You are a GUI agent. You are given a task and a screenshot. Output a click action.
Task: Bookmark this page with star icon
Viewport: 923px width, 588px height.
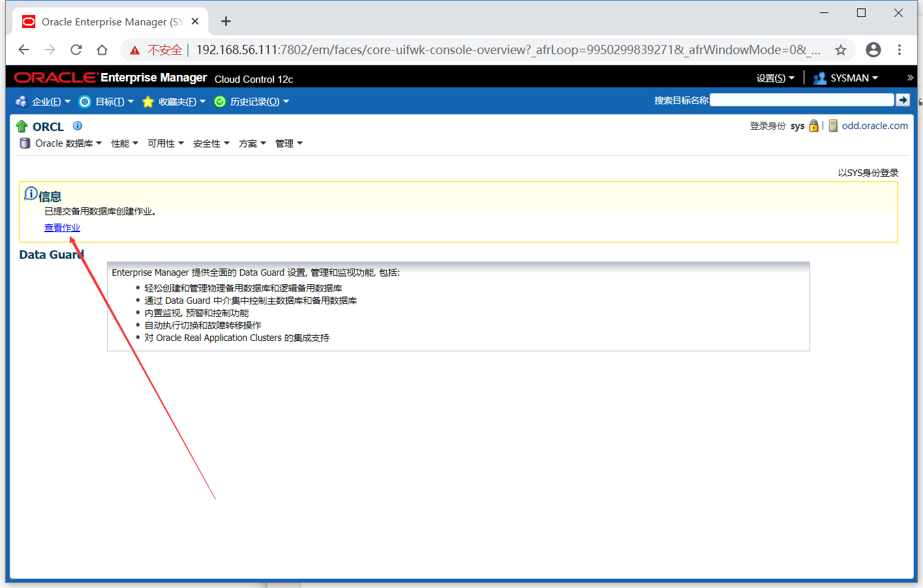841,50
